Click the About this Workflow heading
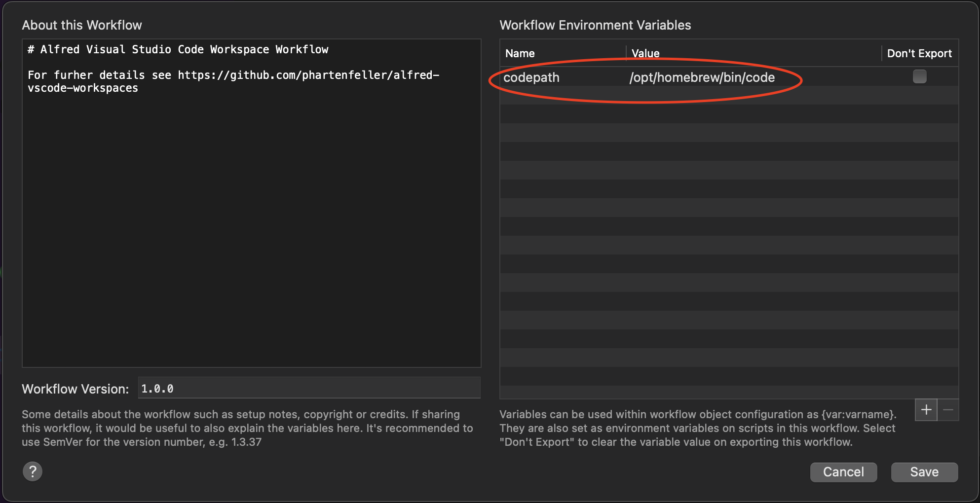Image resolution: width=980 pixels, height=503 pixels. coord(82,25)
